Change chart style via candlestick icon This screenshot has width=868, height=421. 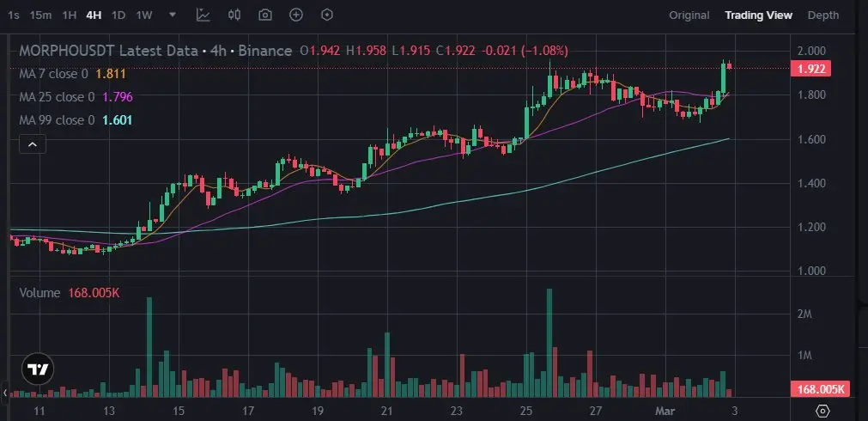(234, 15)
